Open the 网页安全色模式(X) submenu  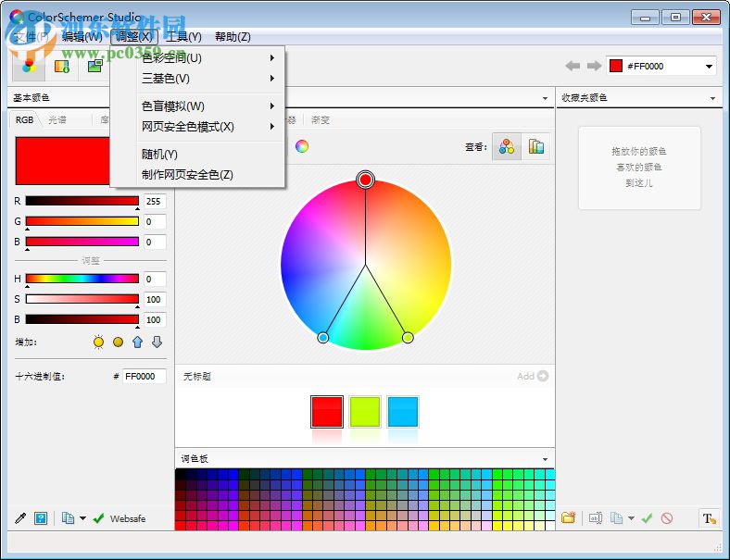pos(197,127)
